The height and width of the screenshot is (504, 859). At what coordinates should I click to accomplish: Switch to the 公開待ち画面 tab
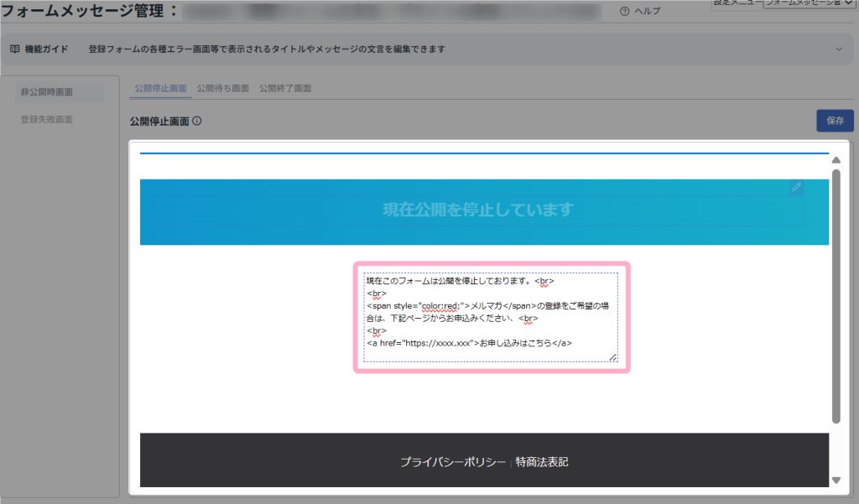(x=222, y=89)
